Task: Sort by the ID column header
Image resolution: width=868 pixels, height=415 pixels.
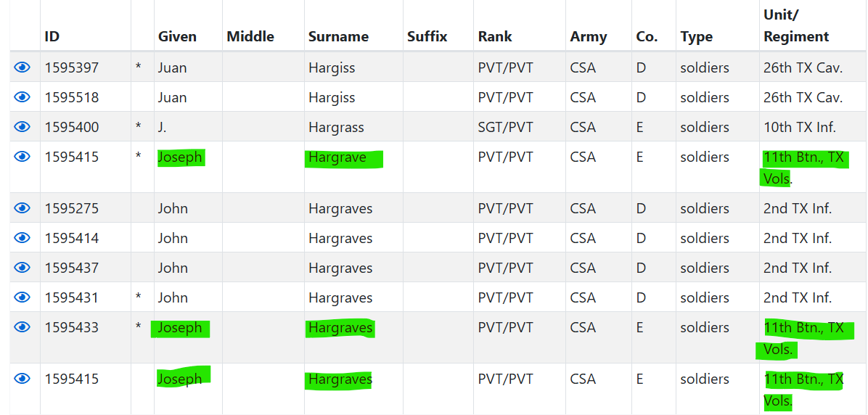Action: pyautogui.click(x=52, y=36)
